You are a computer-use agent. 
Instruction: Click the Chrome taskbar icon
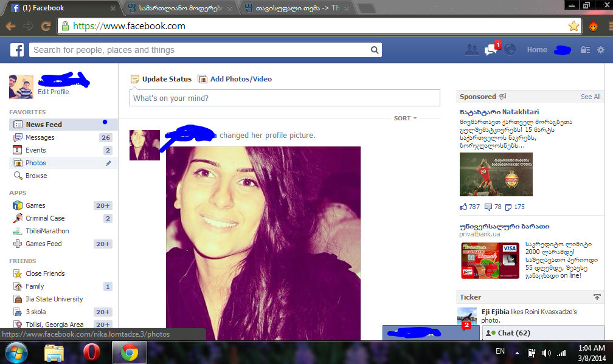130,352
